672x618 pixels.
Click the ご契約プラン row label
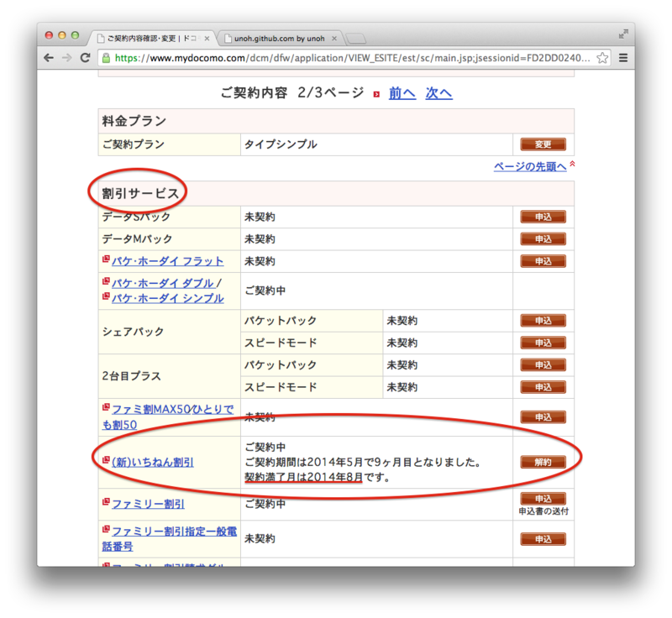pos(134,144)
